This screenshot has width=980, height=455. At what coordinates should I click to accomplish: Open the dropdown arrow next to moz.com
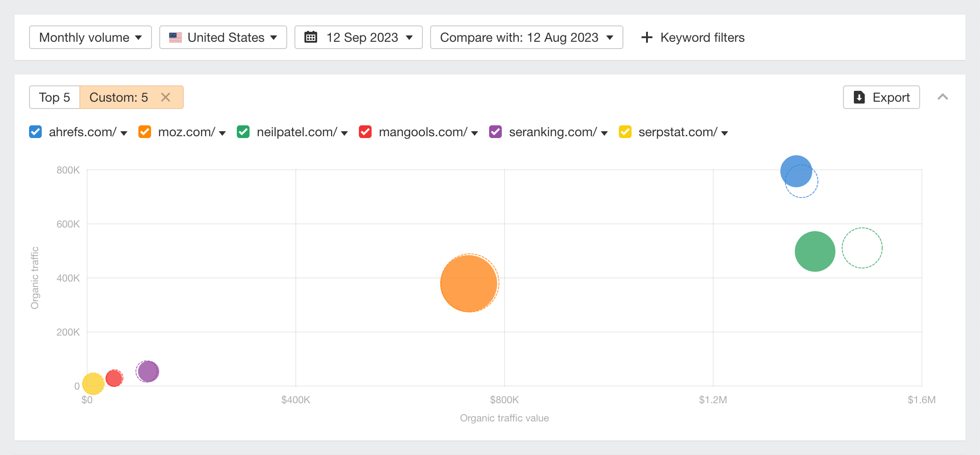click(222, 133)
